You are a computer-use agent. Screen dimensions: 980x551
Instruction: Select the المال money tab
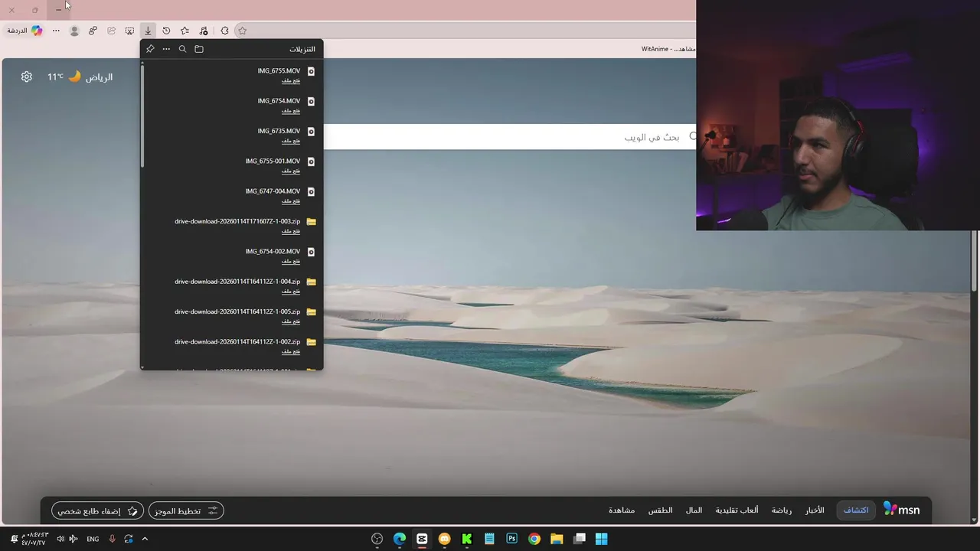[694, 510]
